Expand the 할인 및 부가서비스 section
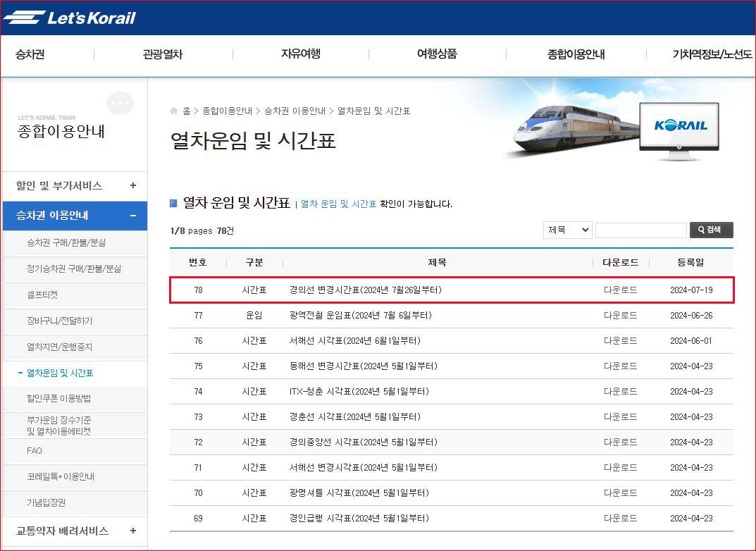 pos(133,186)
